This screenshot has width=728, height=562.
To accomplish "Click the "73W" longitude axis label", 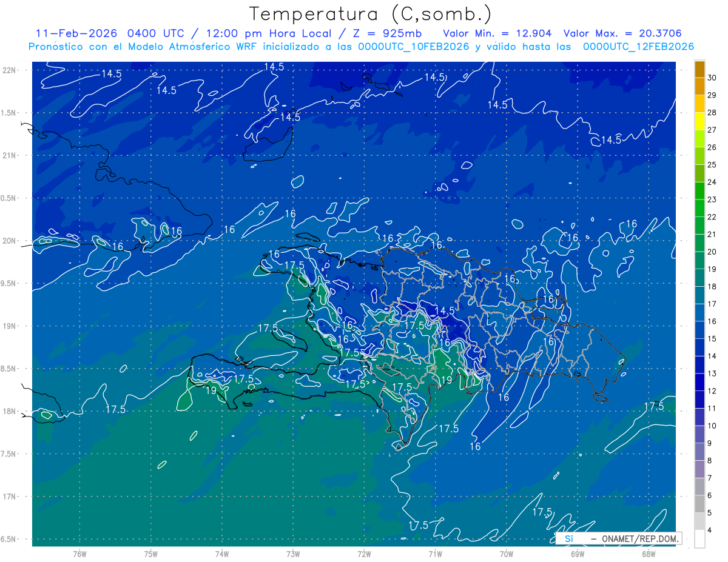I will [293, 554].
